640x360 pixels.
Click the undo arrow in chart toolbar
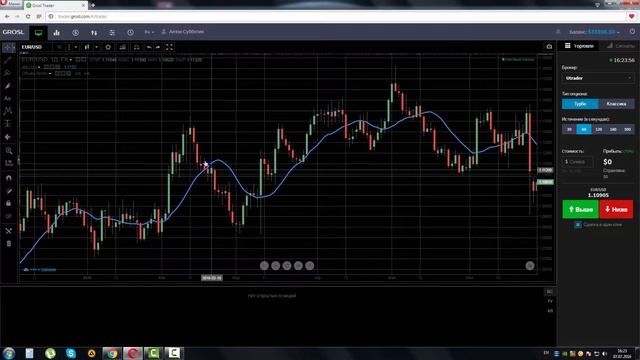pos(149,47)
